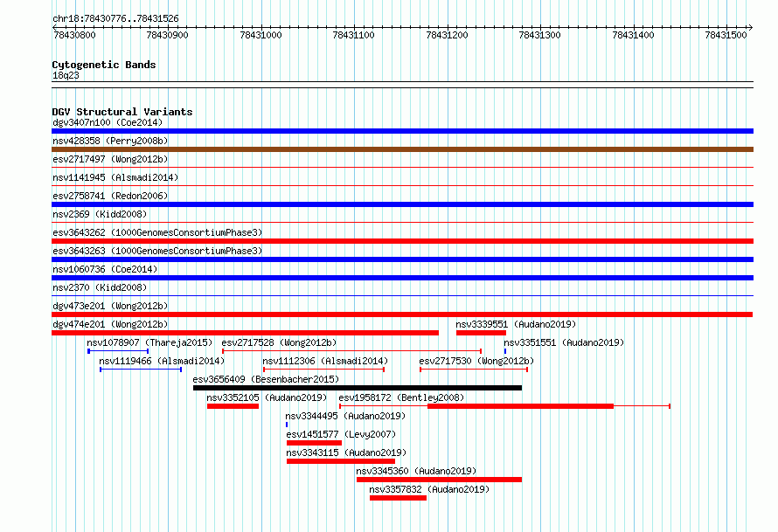The width and height of the screenshot is (778, 532).
Task: Open nsv3339551 (Audano2019) label
Action: (516, 324)
